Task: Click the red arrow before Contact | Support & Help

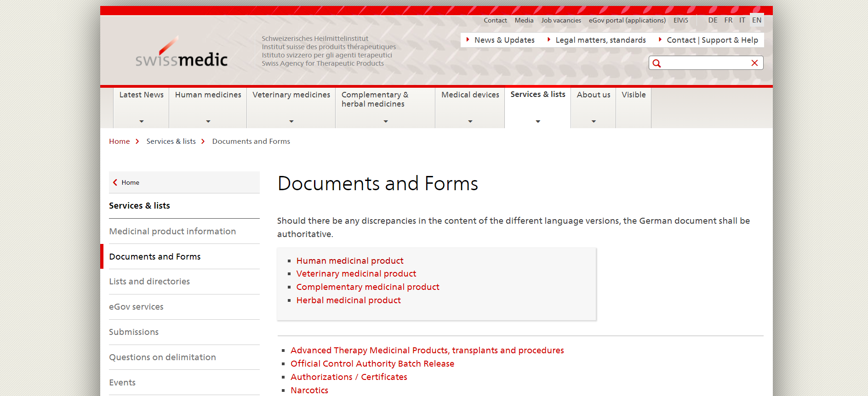Action: (x=660, y=40)
